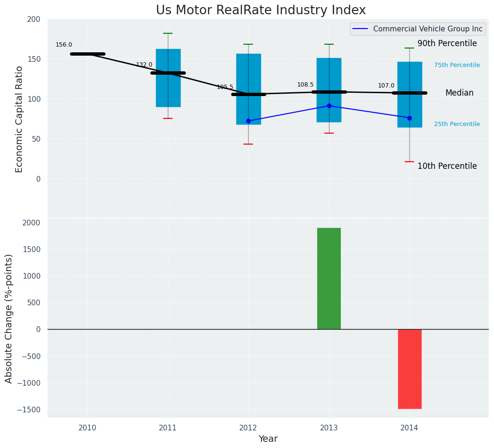Click the black 2010 median marker bar
The width and height of the screenshot is (494, 448).
pyautogui.click(x=87, y=54)
